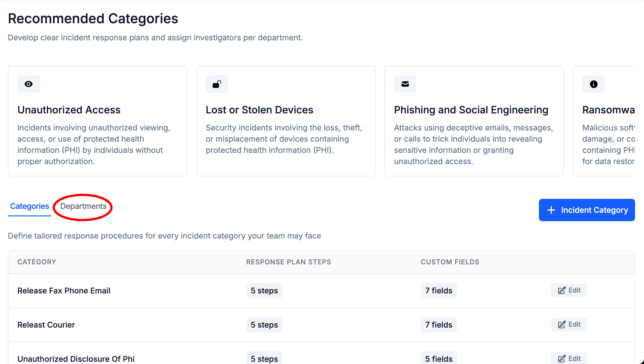Select the Categories tab

29,206
